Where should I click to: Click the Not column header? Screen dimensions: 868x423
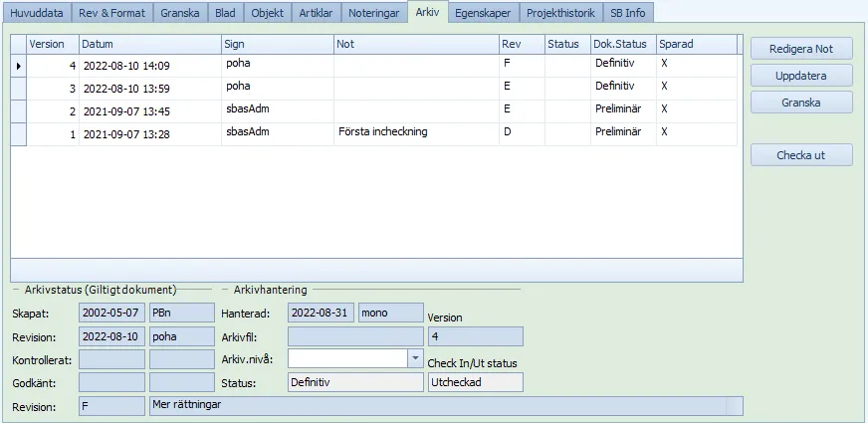click(416, 45)
